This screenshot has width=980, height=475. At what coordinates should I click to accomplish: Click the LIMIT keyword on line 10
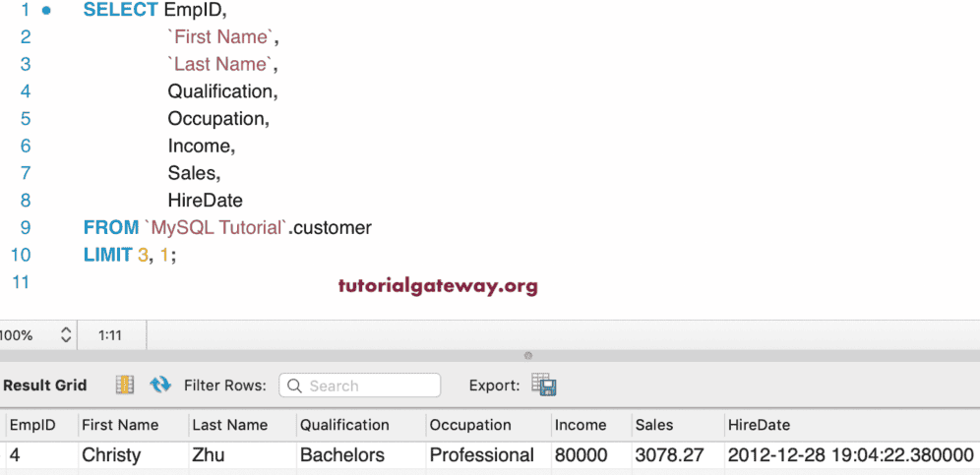(x=107, y=255)
